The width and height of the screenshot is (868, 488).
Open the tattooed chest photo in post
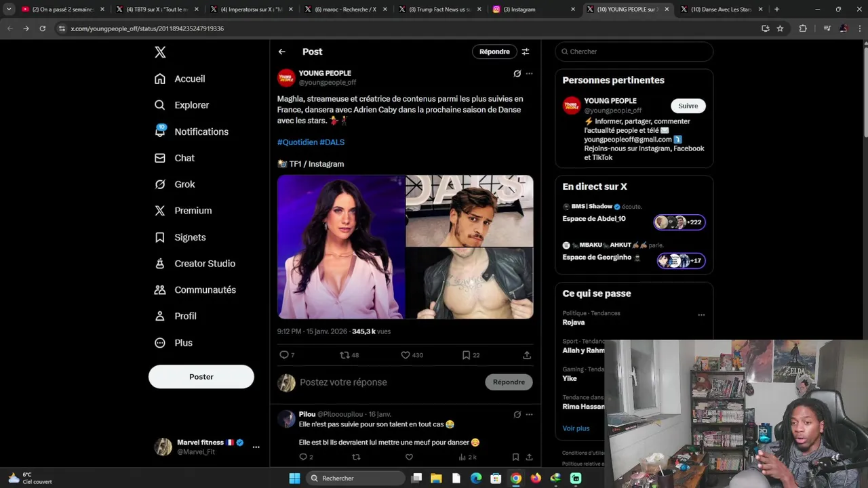click(469, 283)
